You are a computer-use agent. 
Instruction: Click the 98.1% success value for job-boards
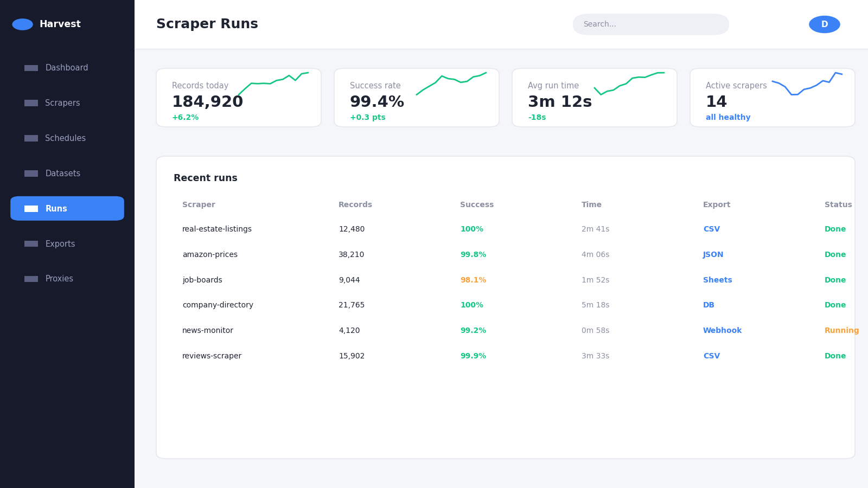click(x=473, y=280)
